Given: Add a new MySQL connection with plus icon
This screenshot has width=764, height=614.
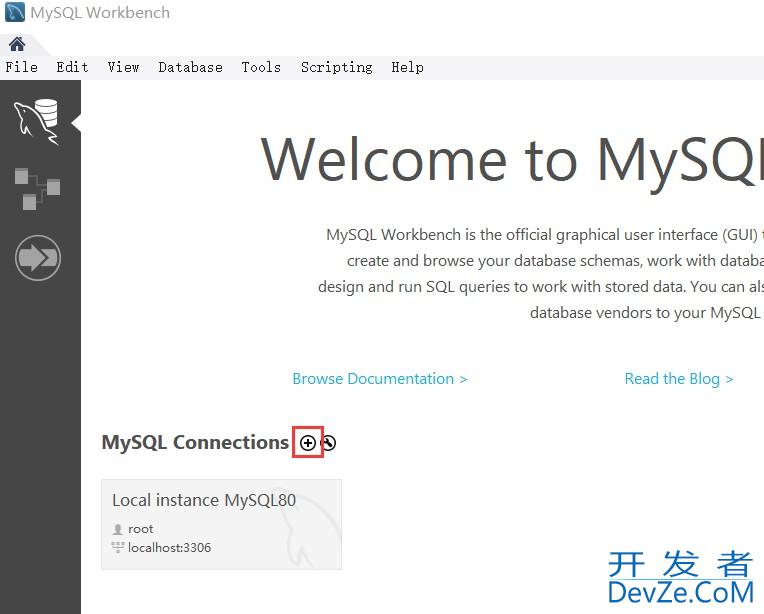Looking at the screenshot, I should [x=307, y=442].
